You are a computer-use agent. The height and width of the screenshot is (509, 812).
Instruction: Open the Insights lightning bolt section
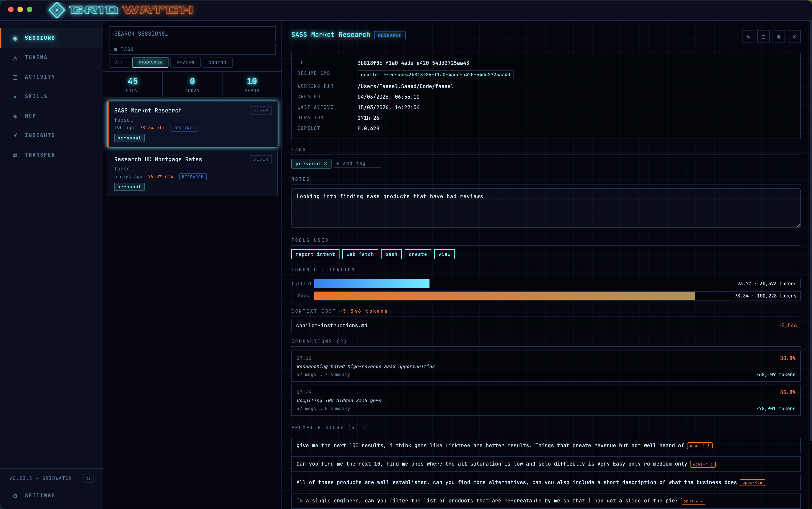pyautogui.click(x=40, y=135)
